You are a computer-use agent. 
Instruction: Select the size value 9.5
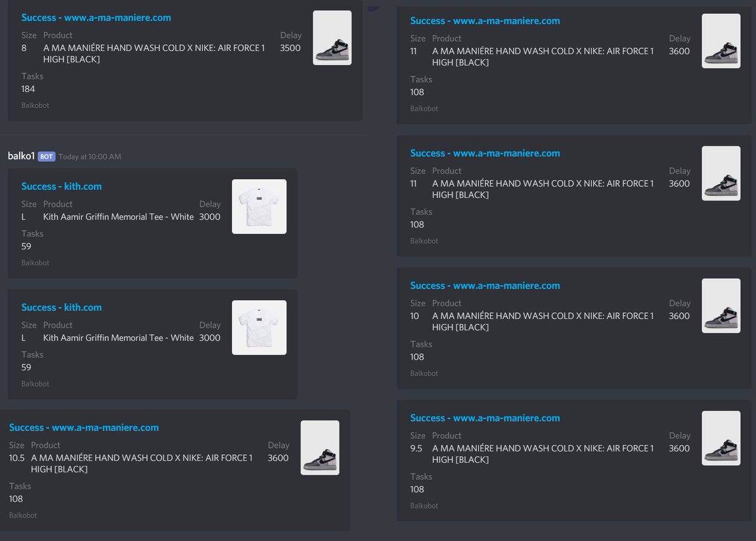[416, 448]
